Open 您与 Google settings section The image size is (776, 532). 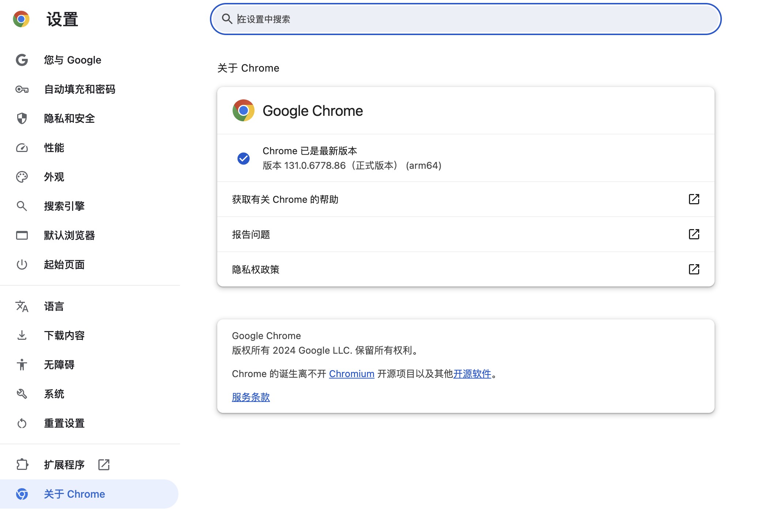[89, 60]
